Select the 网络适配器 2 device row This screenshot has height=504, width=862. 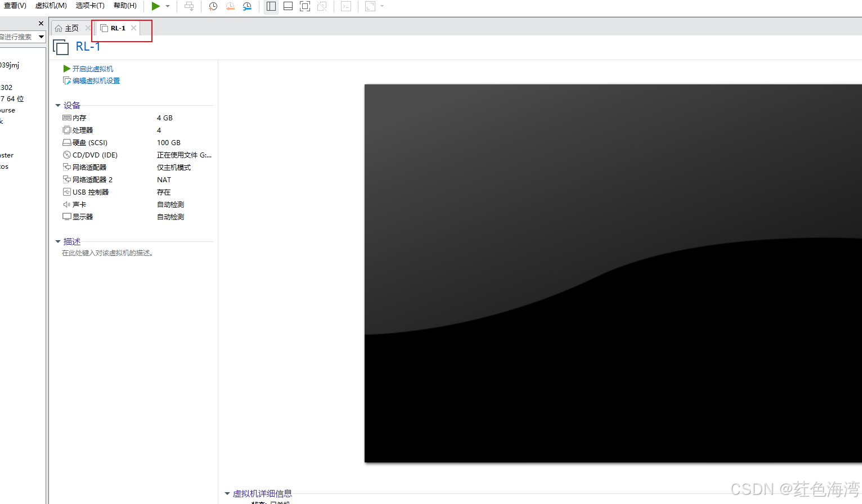(x=137, y=180)
